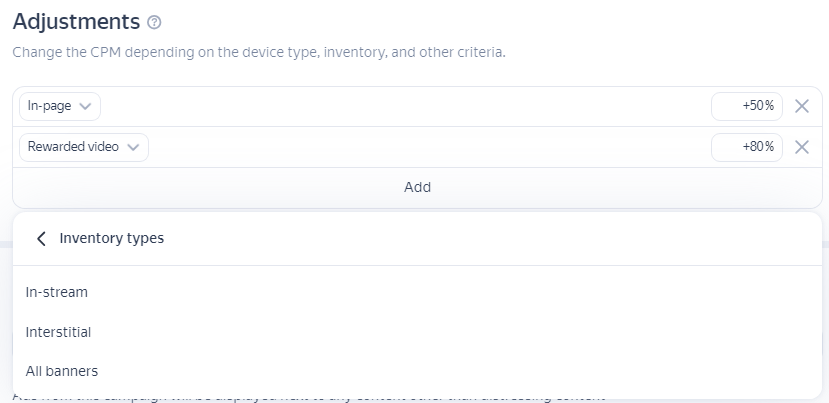Screen dimensions: 829x403
Task: Click the CPM description text under Adjustments
Action: [259, 51]
